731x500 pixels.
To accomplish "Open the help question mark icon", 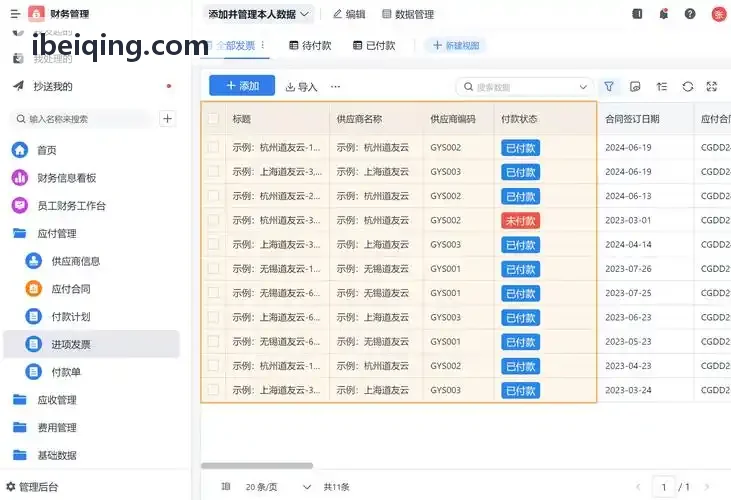I will click(690, 14).
